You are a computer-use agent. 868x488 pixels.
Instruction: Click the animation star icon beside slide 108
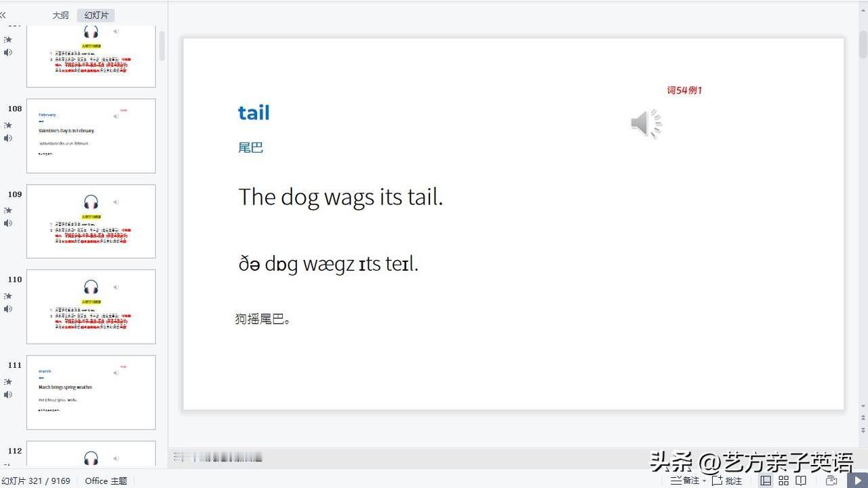click(8, 125)
